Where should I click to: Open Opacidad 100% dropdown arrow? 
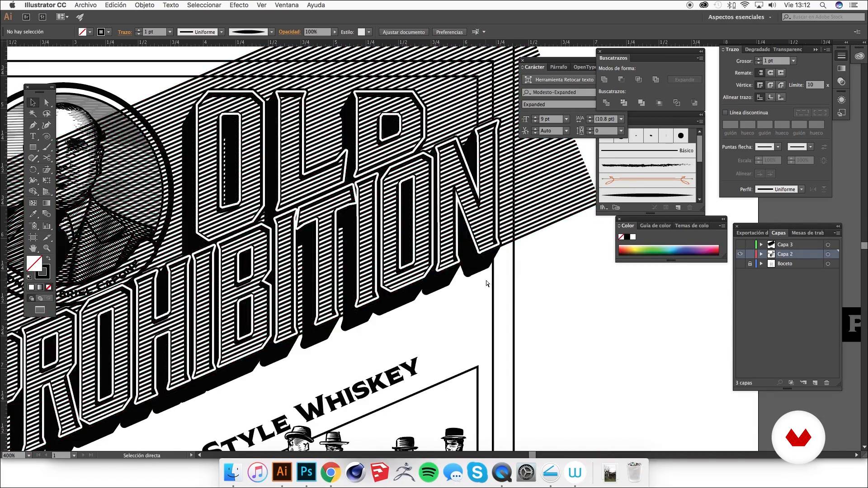coord(335,32)
